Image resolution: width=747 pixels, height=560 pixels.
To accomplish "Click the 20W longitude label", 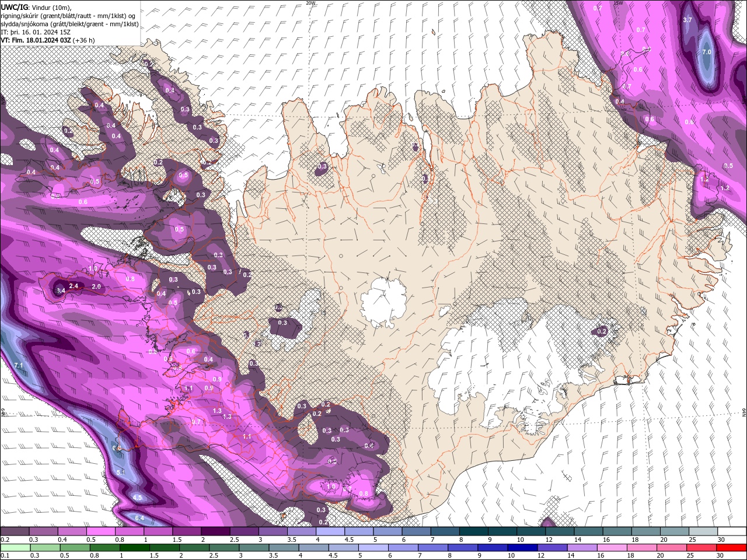I will point(310,3).
